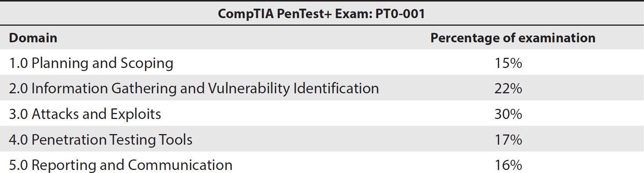Screen dimensions: 644x173
Task: Select the 16% percentage cell
Action: [508, 165]
